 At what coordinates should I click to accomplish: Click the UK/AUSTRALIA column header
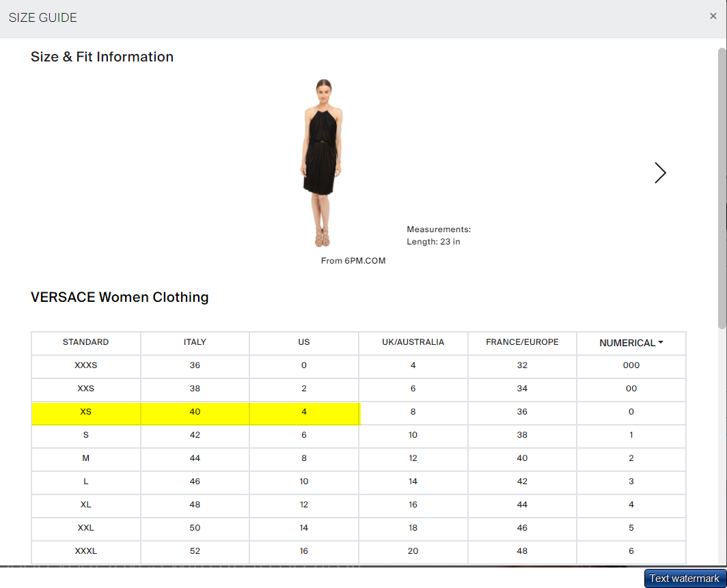click(413, 342)
